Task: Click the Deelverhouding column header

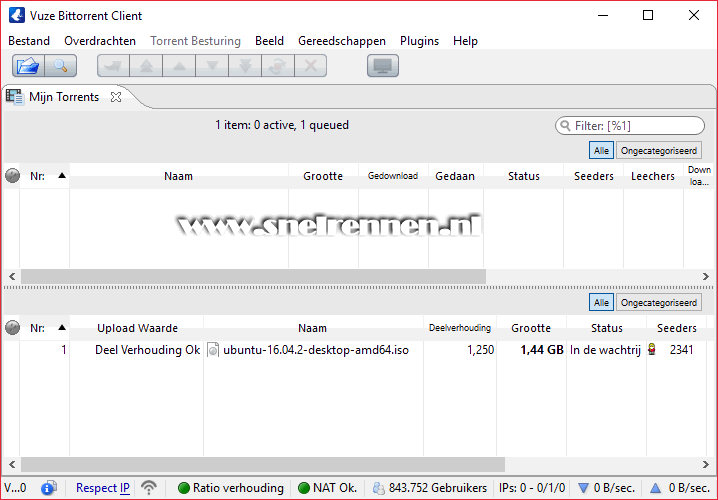Action: click(x=460, y=328)
